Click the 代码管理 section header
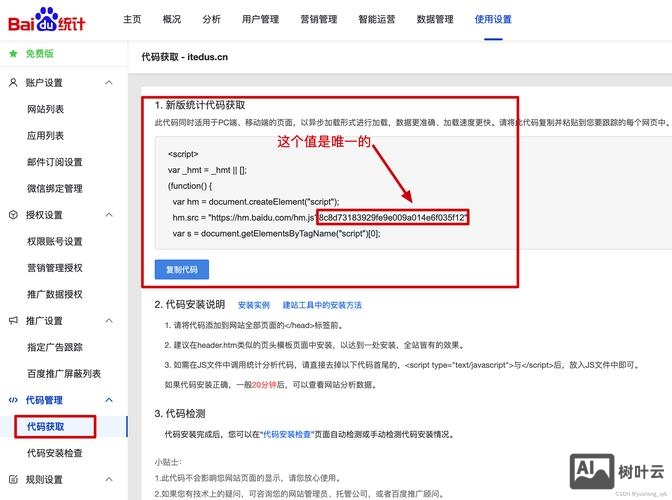The image size is (672, 500). click(44, 400)
